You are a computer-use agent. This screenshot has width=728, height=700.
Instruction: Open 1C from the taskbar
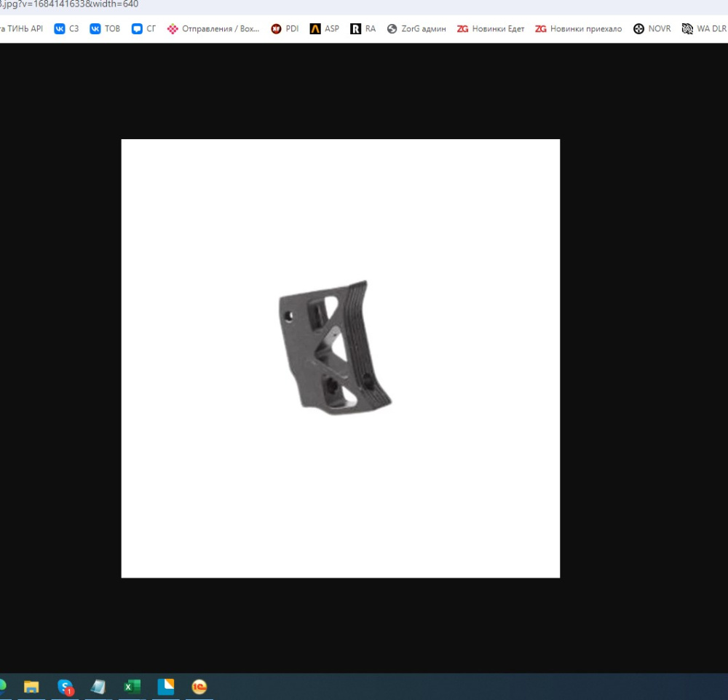point(199,687)
